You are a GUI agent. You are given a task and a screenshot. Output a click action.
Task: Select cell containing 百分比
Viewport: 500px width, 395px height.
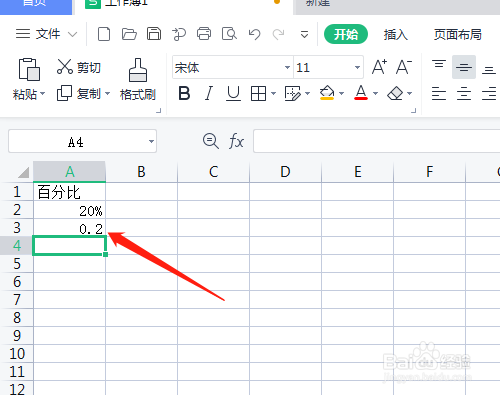(x=69, y=192)
